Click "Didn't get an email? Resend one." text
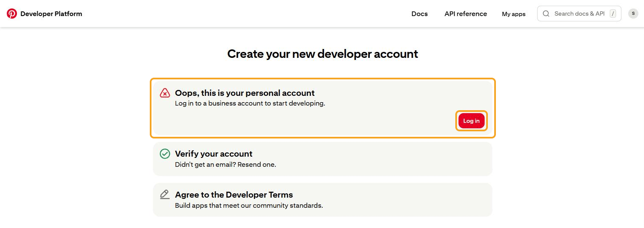 [226, 165]
